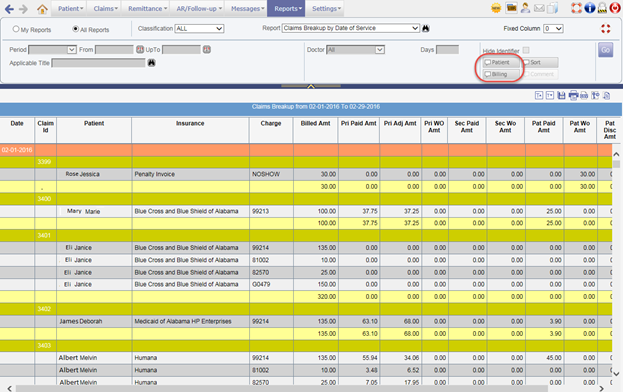This screenshot has width=623, height=392.
Task: Open the Period dropdown
Action: [x=52, y=50]
